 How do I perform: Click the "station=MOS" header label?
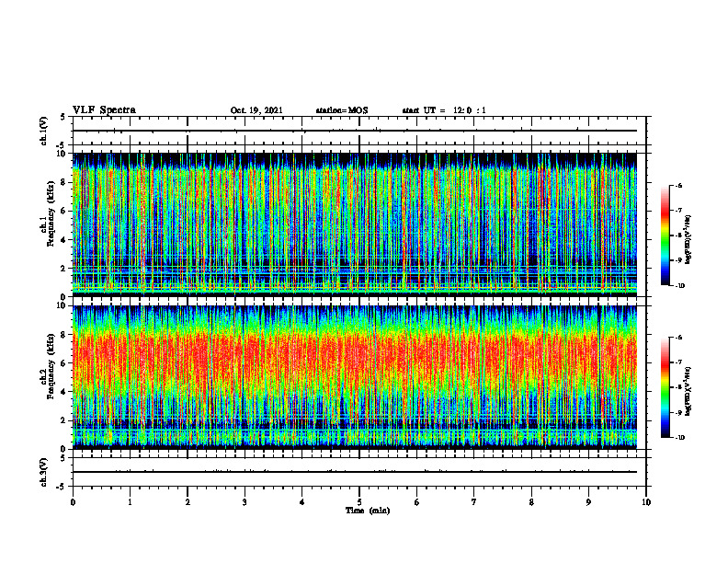point(342,110)
